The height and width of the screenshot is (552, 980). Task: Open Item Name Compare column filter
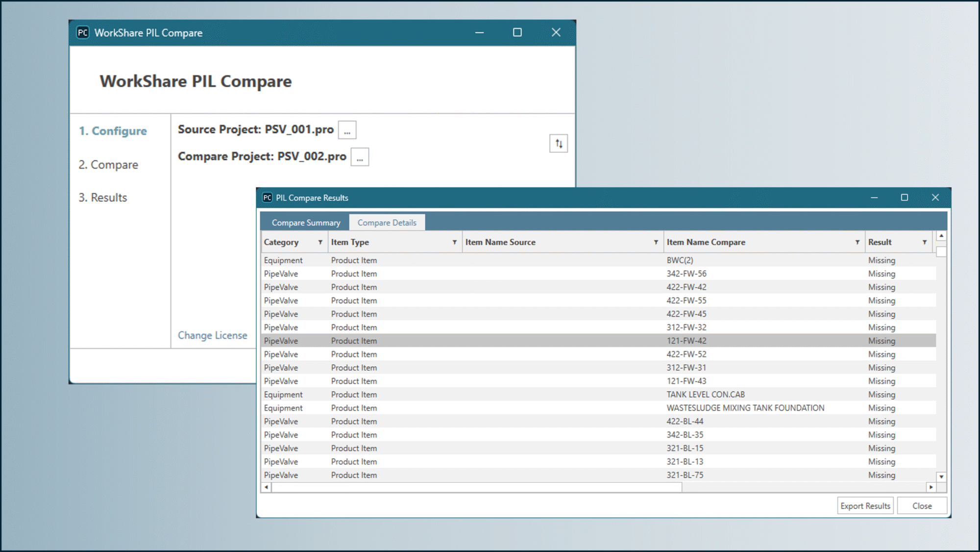point(857,242)
